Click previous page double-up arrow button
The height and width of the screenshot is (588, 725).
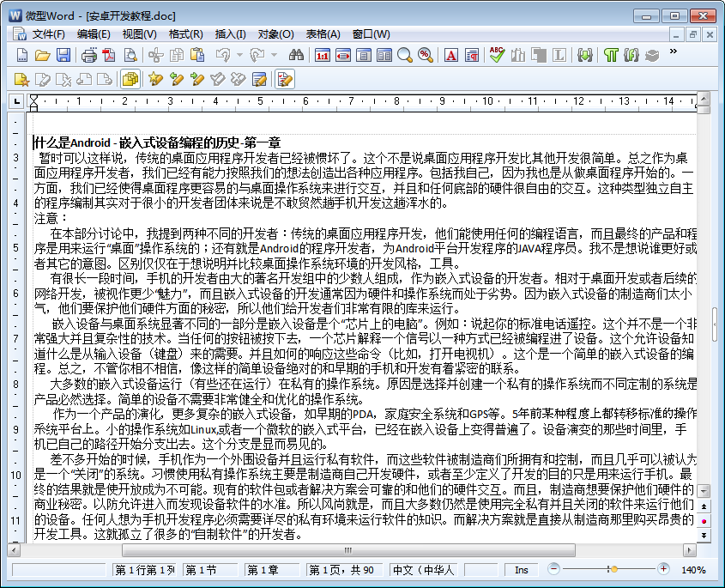click(x=704, y=506)
